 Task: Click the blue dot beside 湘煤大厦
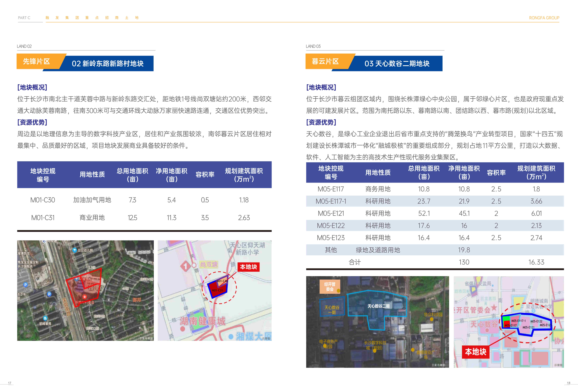231,337
